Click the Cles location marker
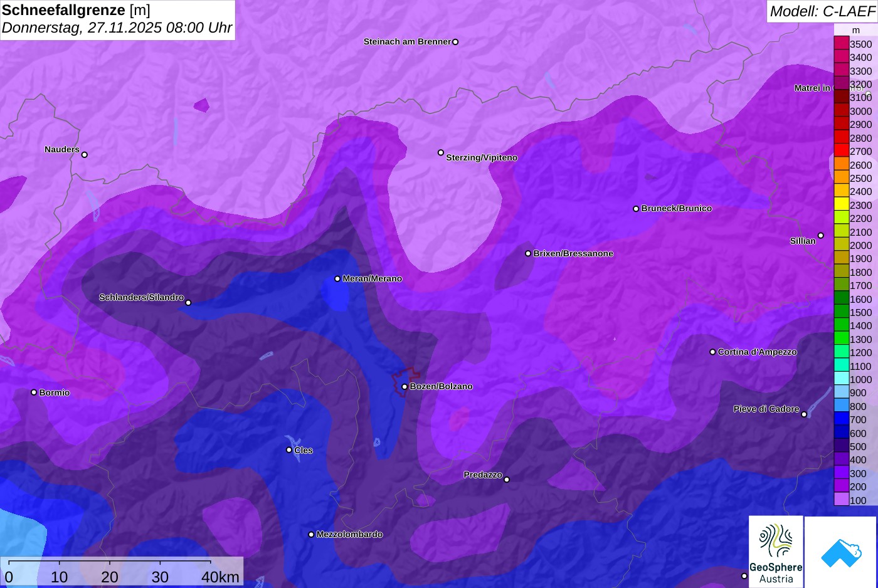 289,449
